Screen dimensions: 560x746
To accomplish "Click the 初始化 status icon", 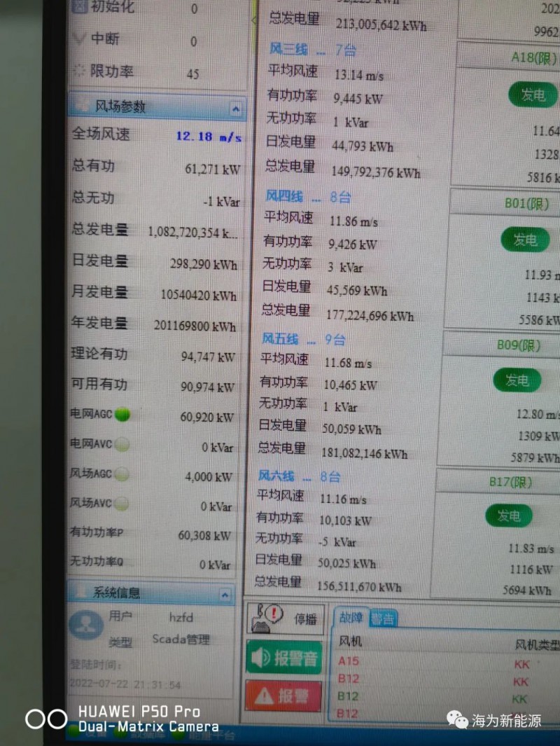I will click(x=80, y=8).
